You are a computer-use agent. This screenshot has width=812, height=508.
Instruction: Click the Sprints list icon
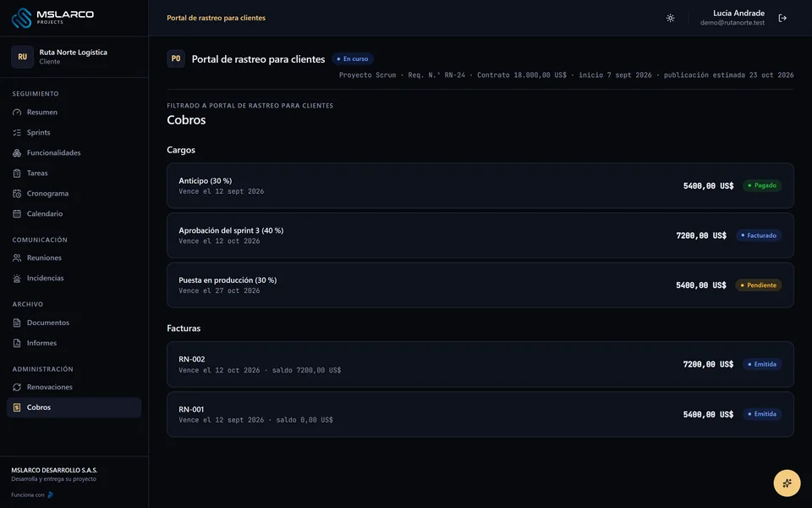point(17,133)
